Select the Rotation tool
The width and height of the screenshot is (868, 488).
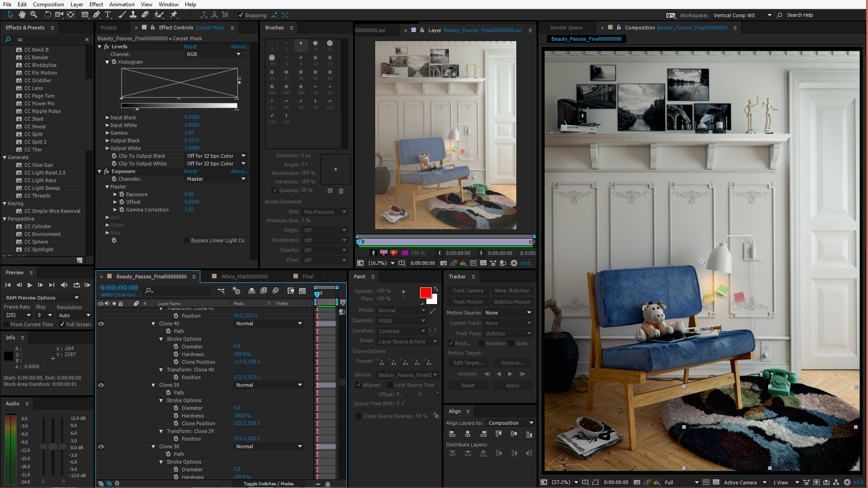47,15
